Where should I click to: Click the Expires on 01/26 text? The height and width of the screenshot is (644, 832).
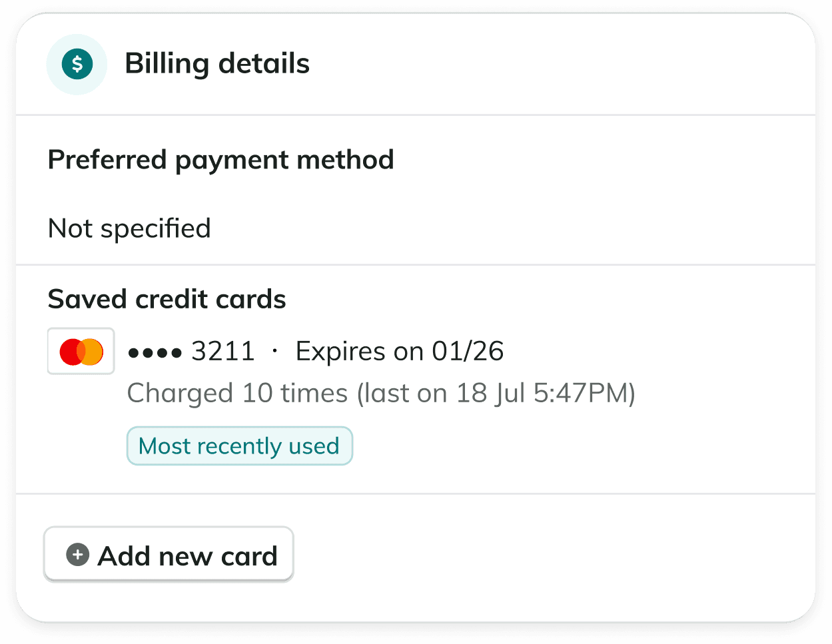[400, 351]
